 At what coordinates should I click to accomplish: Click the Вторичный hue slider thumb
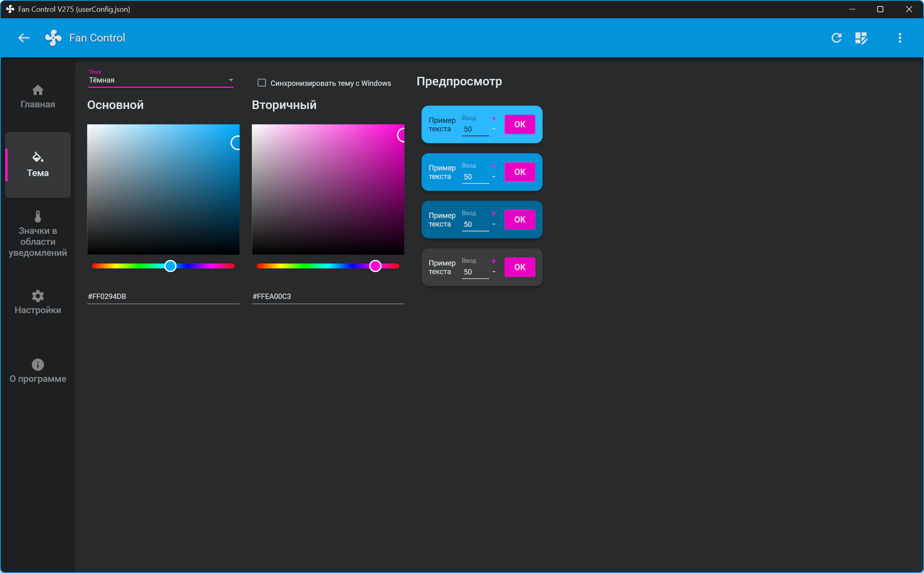[x=375, y=266]
